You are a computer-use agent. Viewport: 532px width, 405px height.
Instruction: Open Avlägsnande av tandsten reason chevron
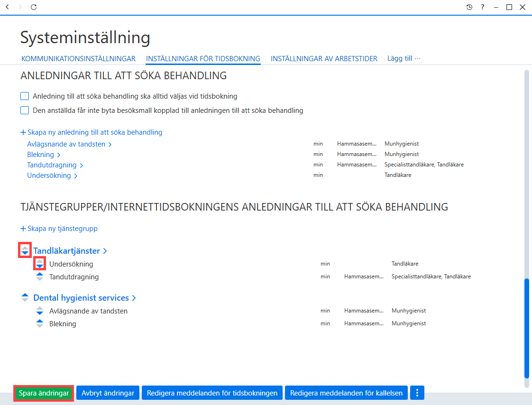pos(110,145)
